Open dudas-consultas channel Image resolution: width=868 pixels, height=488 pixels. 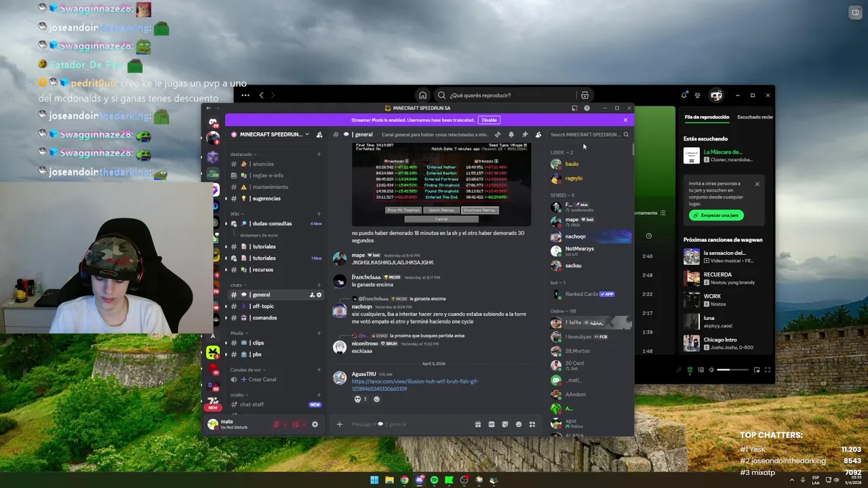coord(275,224)
